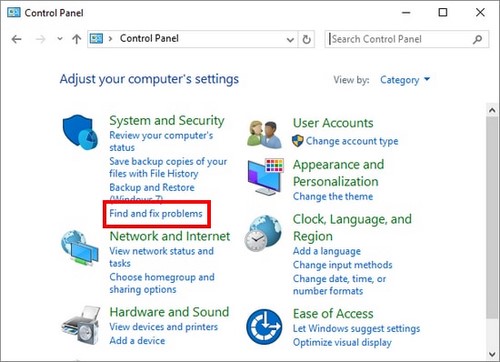Click the Control Panel icon in address bar
500x362 pixels.
96,39
